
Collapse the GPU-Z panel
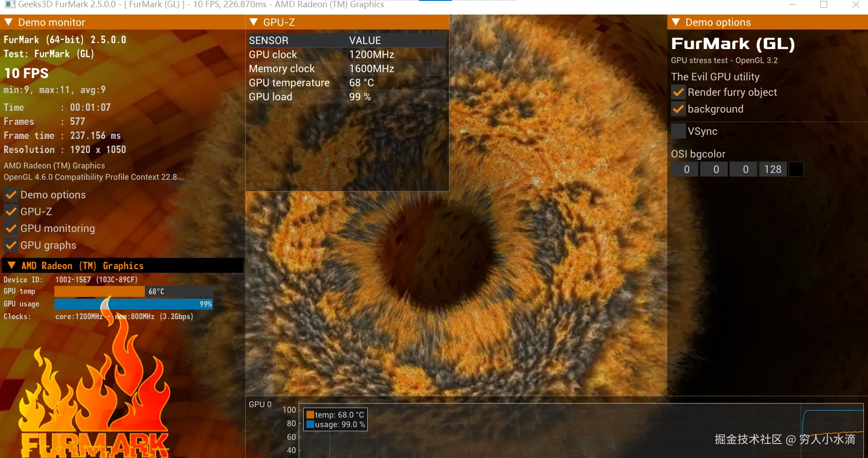(254, 22)
